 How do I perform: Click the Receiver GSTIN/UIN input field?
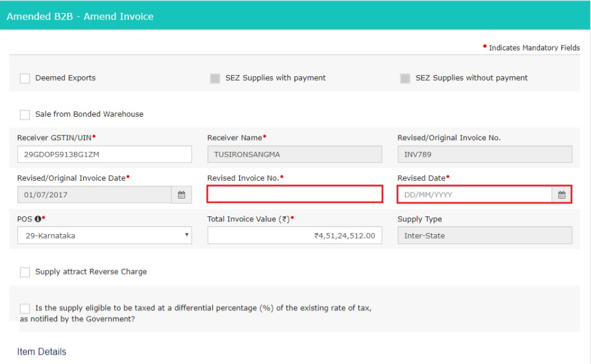[x=105, y=154]
